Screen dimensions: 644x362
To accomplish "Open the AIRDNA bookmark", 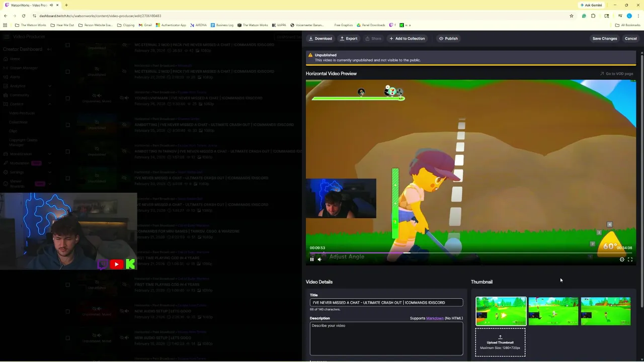I will (x=198, y=25).
